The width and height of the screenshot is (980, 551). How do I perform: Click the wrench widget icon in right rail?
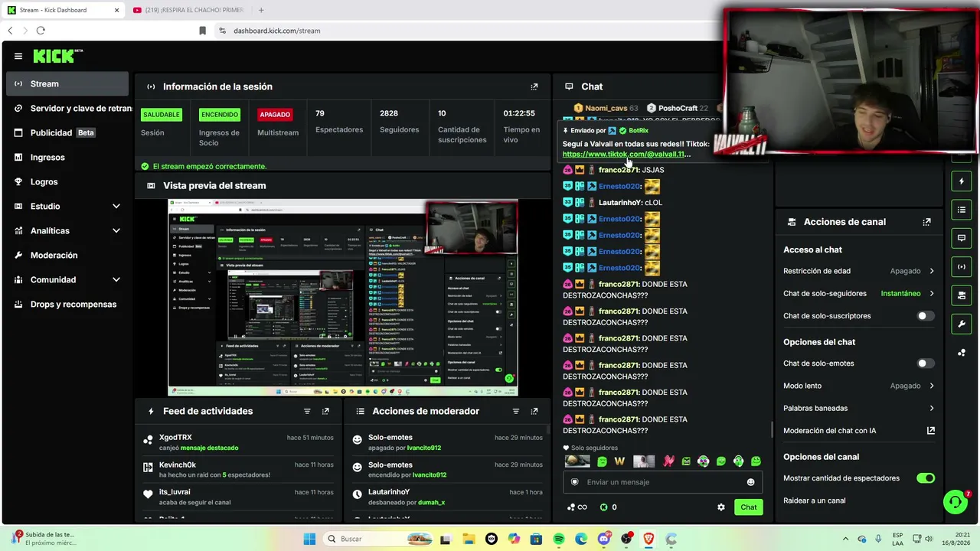click(x=962, y=324)
